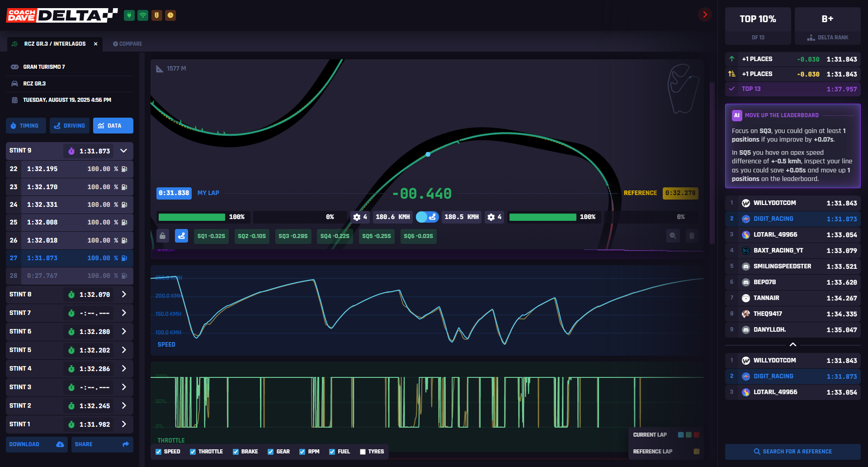Click the distance ruler icon at 1577 M
This screenshot has height=467, width=868.
coord(160,69)
